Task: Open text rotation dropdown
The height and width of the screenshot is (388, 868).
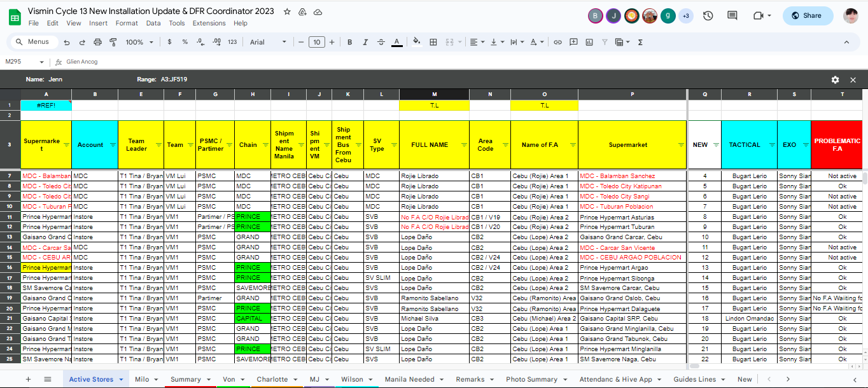Action: 538,42
